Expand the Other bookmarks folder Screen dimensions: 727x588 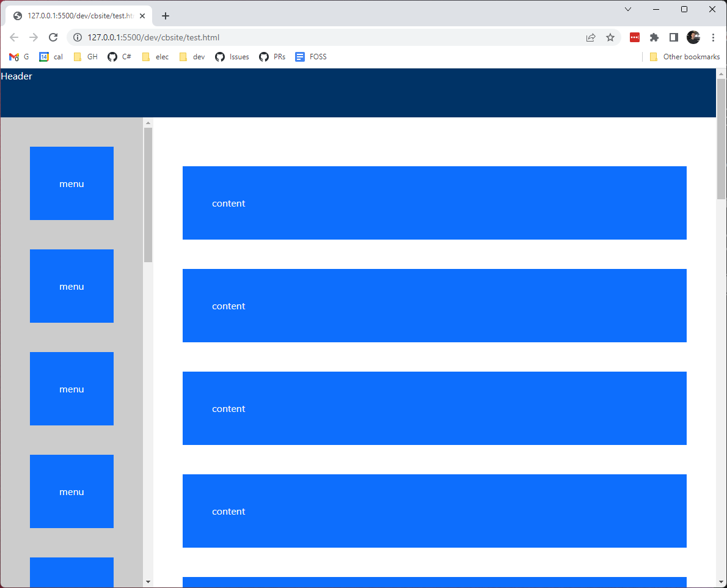click(685, 56)
